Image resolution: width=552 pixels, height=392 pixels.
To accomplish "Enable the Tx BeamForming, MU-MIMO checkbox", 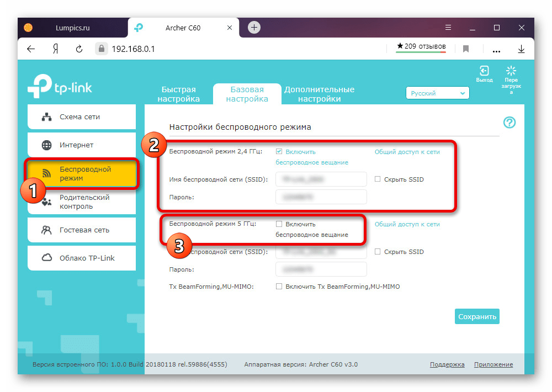I will click(x=279, y=287).
